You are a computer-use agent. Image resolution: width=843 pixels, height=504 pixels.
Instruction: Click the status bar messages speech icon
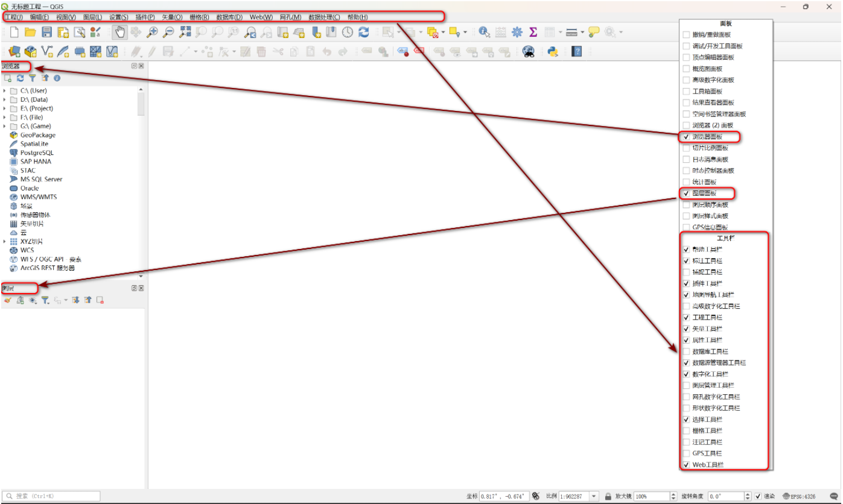click(834, 496)
